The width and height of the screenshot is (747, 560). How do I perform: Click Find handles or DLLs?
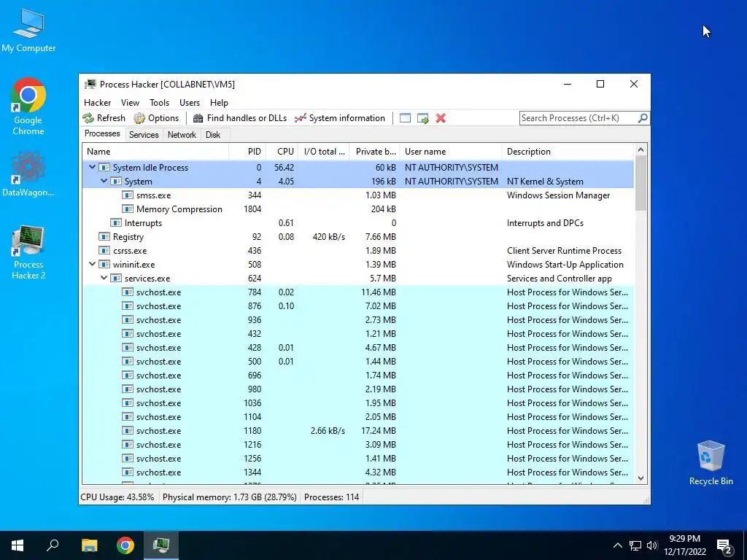[x=239, y=118]
